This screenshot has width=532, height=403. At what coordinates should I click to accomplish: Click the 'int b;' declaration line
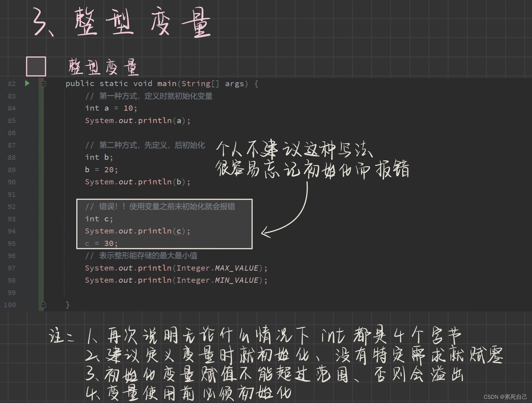click(99, 157)
